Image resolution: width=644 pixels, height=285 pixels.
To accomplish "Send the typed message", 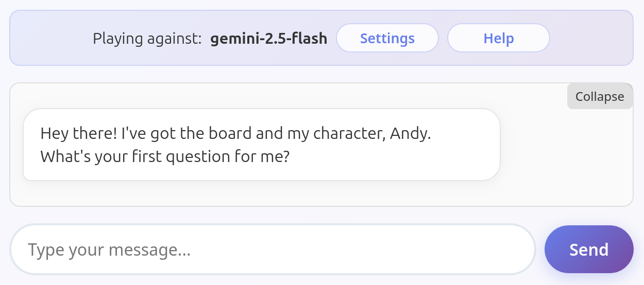I will point(589,250).
